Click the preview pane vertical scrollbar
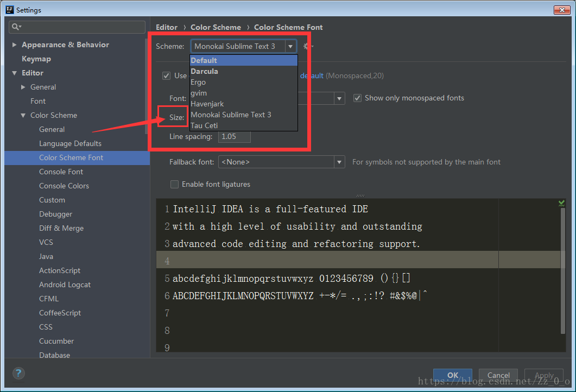 pyautogui.click(x=563, y=271)
